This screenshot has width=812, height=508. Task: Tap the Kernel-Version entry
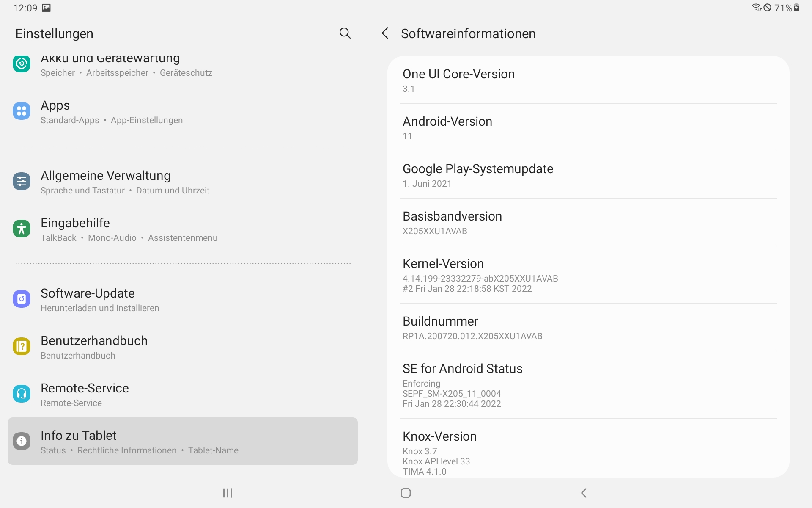tap(588, 275)
